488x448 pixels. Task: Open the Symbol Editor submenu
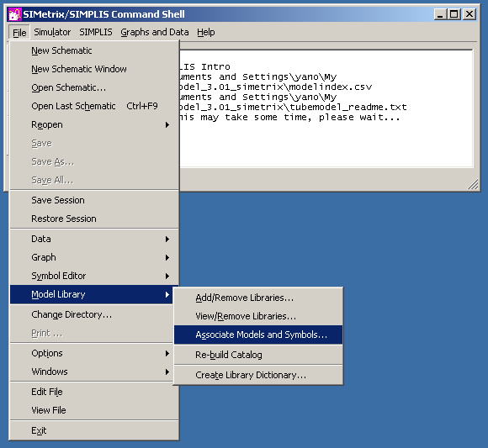94,276
